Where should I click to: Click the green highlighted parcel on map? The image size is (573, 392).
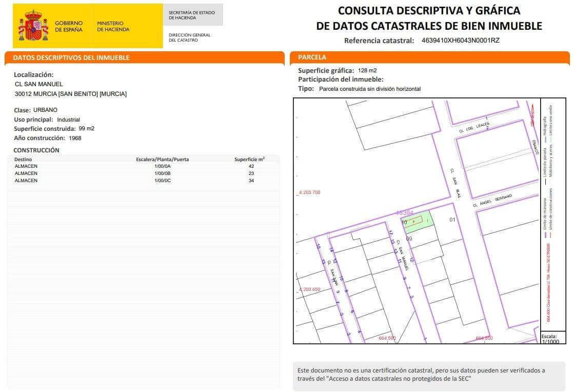click(x=419, y=222)
